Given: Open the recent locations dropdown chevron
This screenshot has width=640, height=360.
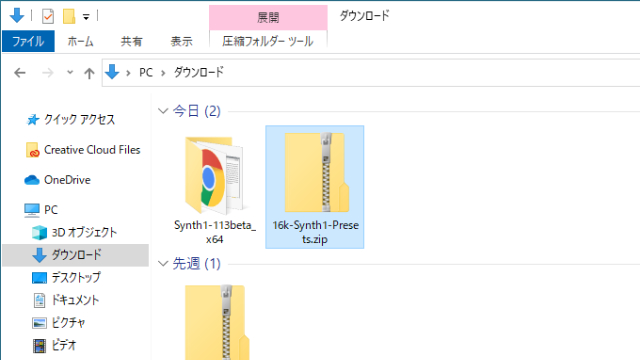Looking at the screenshot, I should click(x=70, y=73).
